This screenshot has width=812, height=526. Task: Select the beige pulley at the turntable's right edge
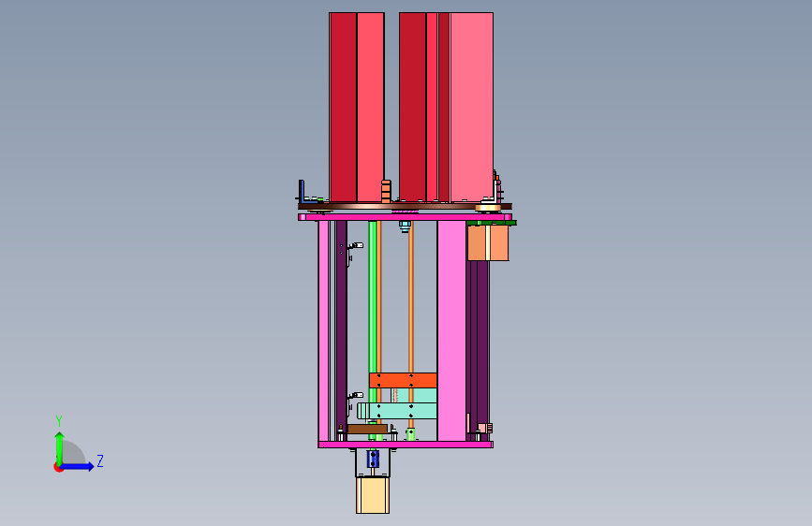tap(488, 208)
